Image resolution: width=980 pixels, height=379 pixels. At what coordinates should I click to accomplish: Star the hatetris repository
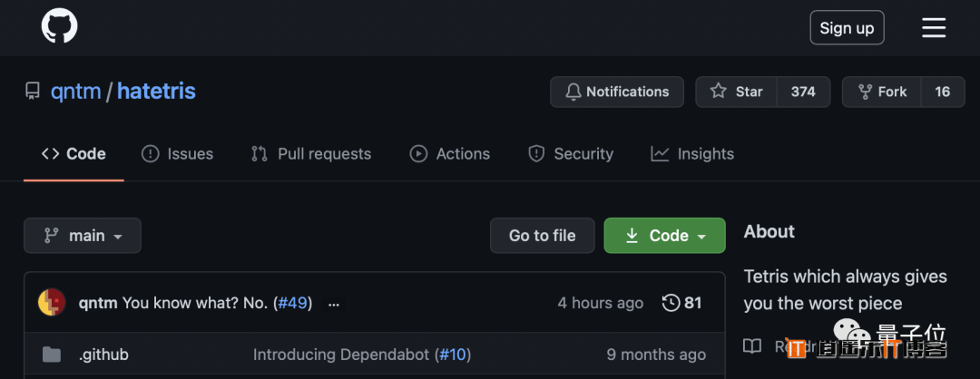(x=736, y=92)
